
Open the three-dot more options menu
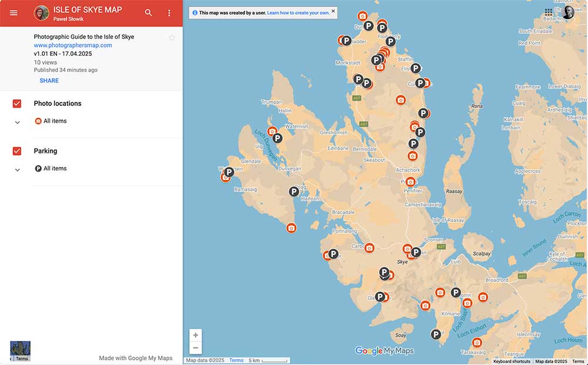(x=169, y=13)
